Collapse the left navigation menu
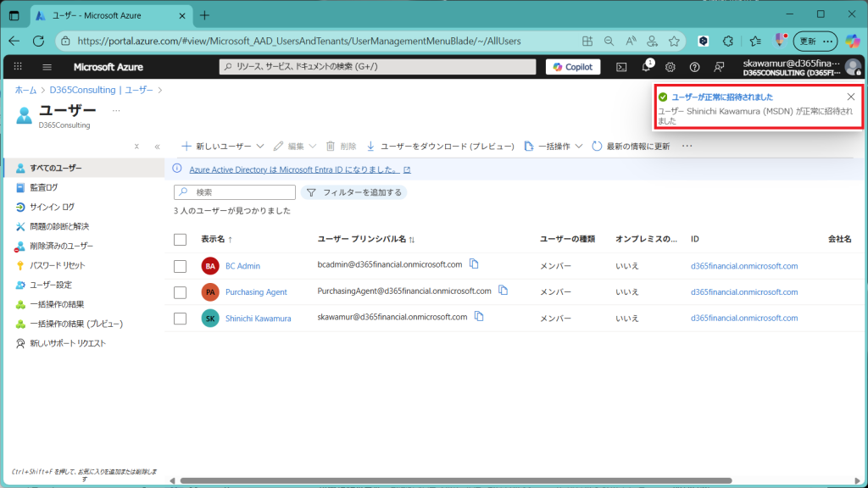Image resolution: width=868 pixels, height=488 pixels. pos(157,147)
